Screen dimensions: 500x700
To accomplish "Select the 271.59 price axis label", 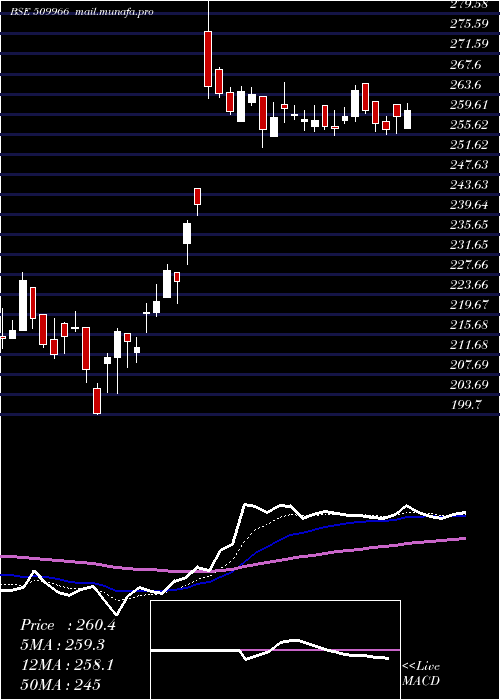I will (x=469, y=43).
